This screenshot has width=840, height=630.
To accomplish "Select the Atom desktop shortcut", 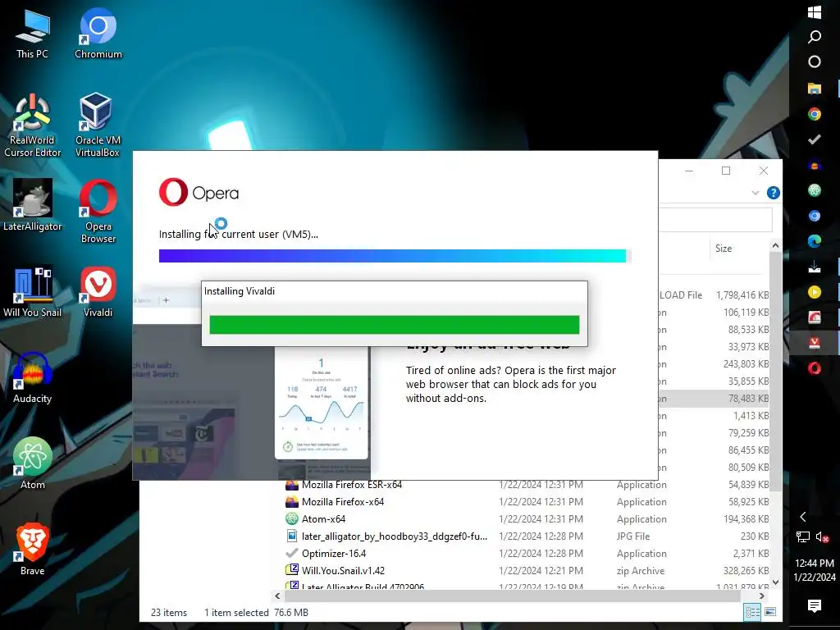I will tap(32, 463).
